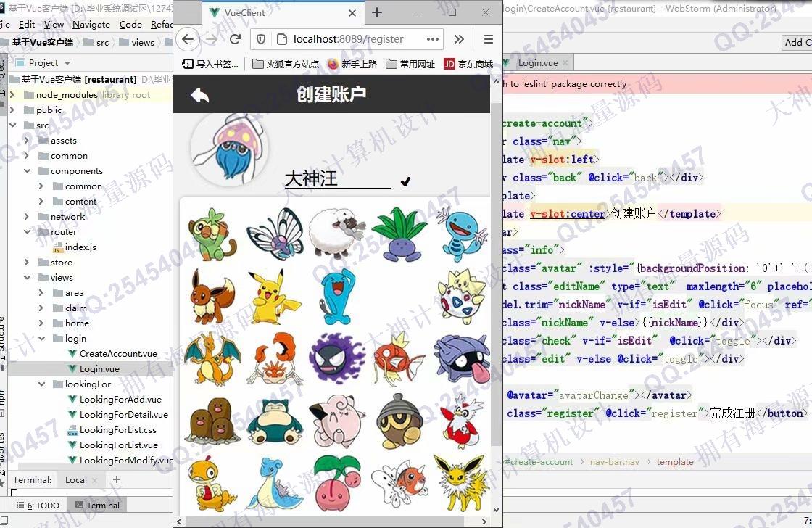Open the Project view dropdown
Screen dimensions: 812x528
pos(67,63)
